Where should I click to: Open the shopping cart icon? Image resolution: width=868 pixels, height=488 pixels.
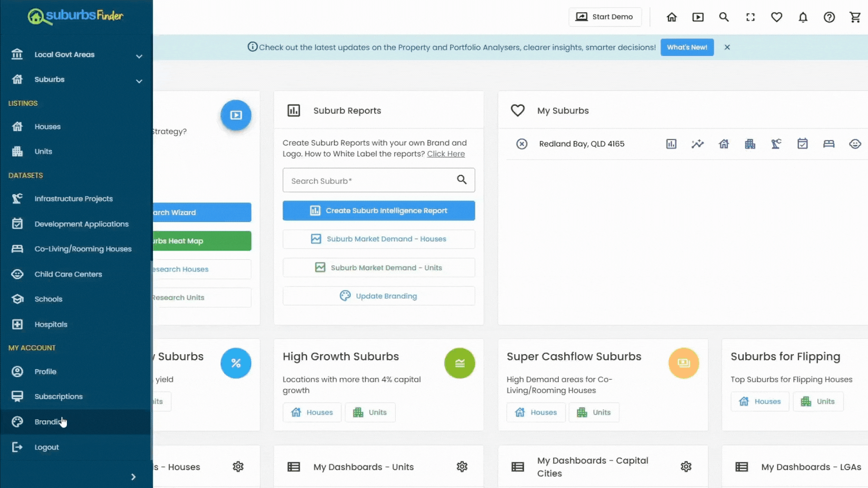tap(855, 17)
